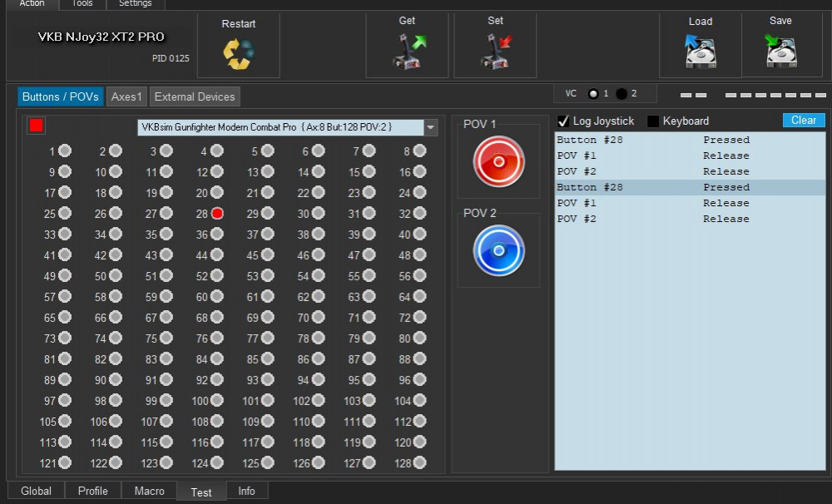Open the VKBsim Gunfighter device dropdown
832x504 pixels.
point(430,127)
